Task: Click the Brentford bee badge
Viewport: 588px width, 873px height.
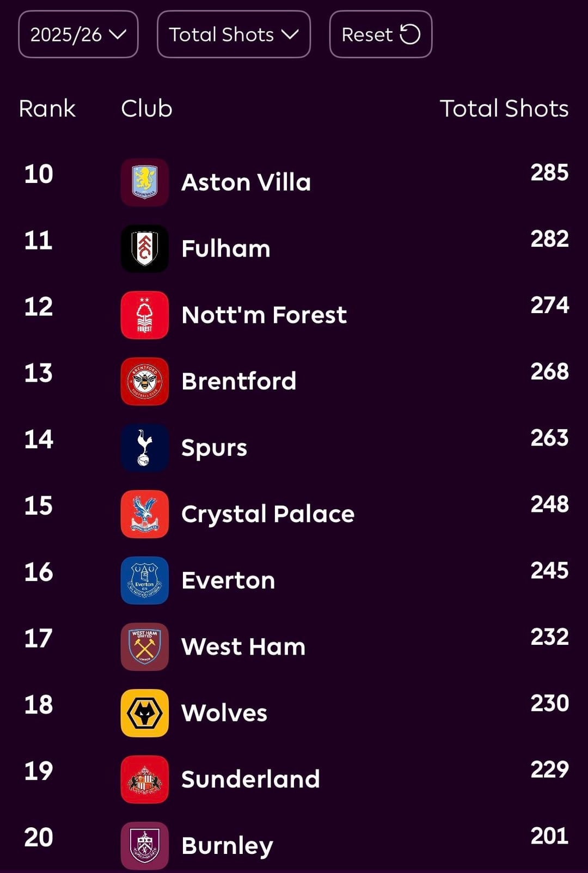Action: tap(144, 381)
